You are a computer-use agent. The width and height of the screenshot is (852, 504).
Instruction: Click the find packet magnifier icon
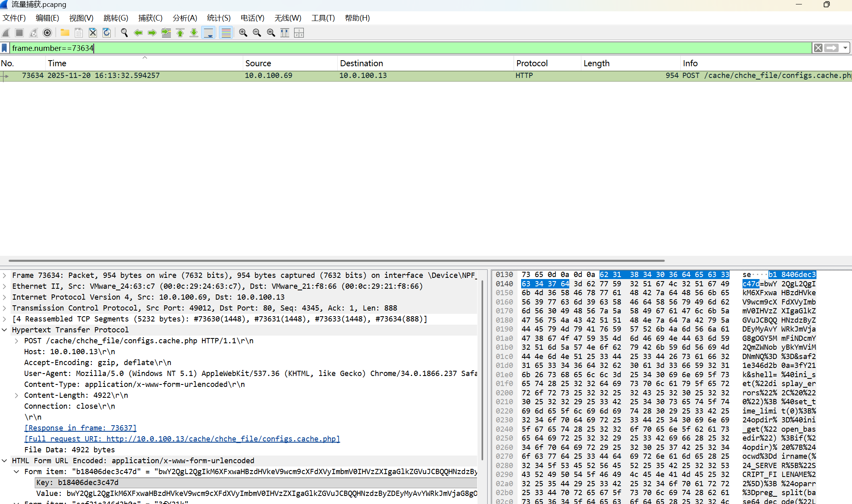click(124, 33)
